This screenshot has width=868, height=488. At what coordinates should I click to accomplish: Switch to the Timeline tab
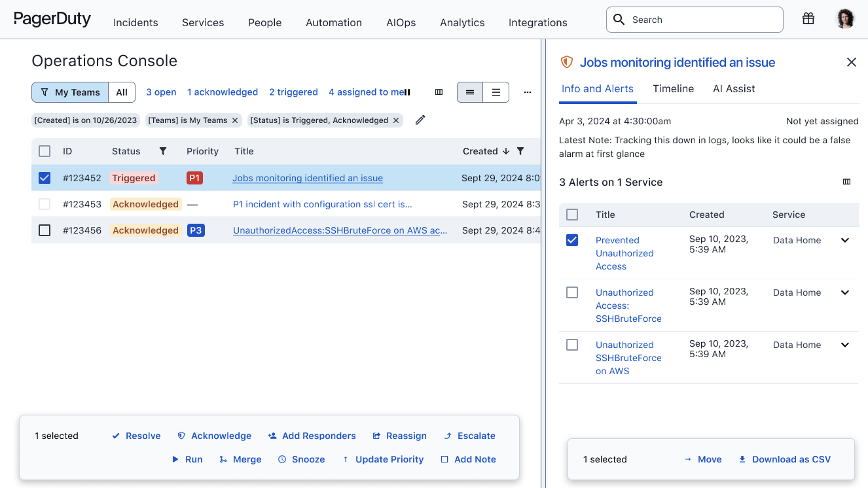click(x=673, y=89)
